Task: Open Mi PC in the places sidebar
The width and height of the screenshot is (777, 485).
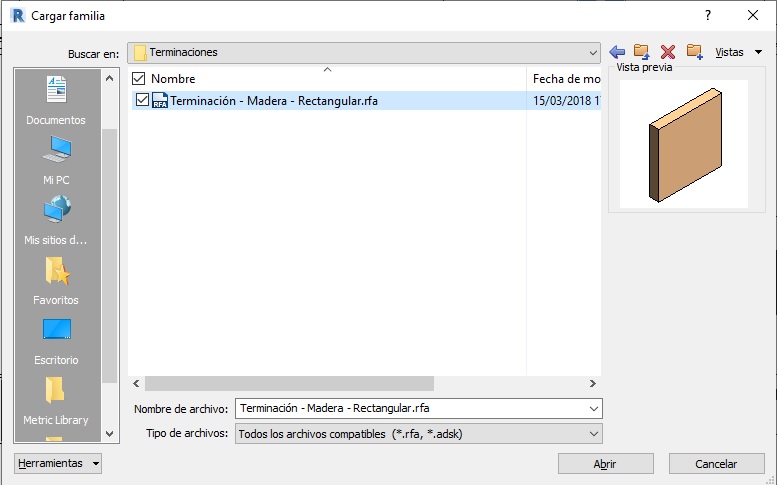Action: click(55, 162)
